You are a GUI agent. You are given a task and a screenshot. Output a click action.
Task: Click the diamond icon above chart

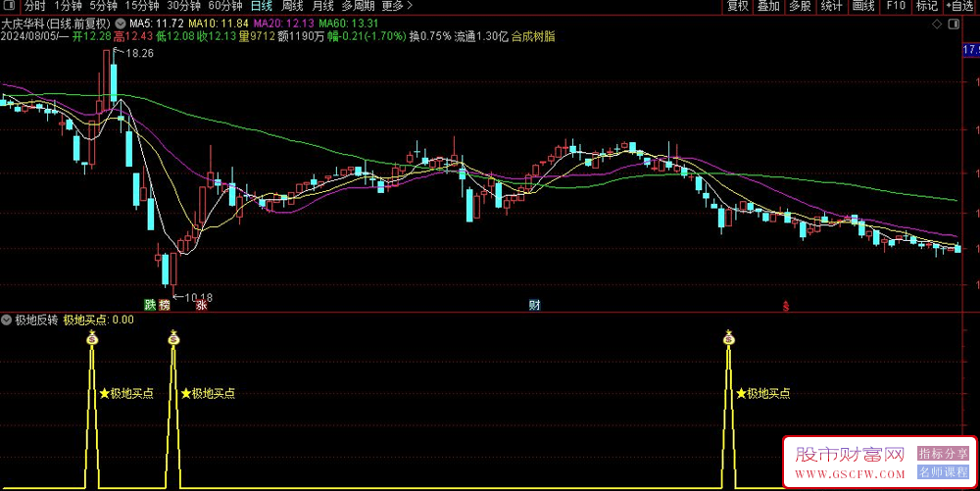pos(937,24)
